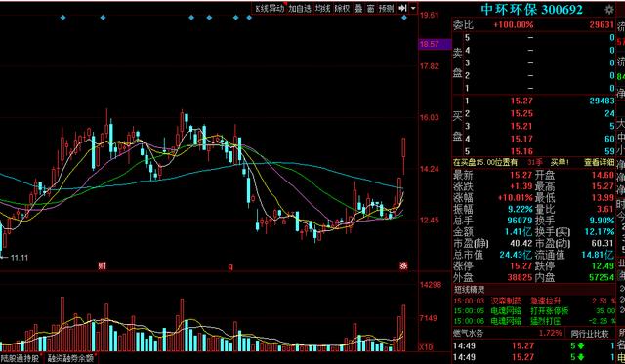625x364 pixels.
Task: Toggle 除权 ex-rights adjustment
Action: point(342,8)
